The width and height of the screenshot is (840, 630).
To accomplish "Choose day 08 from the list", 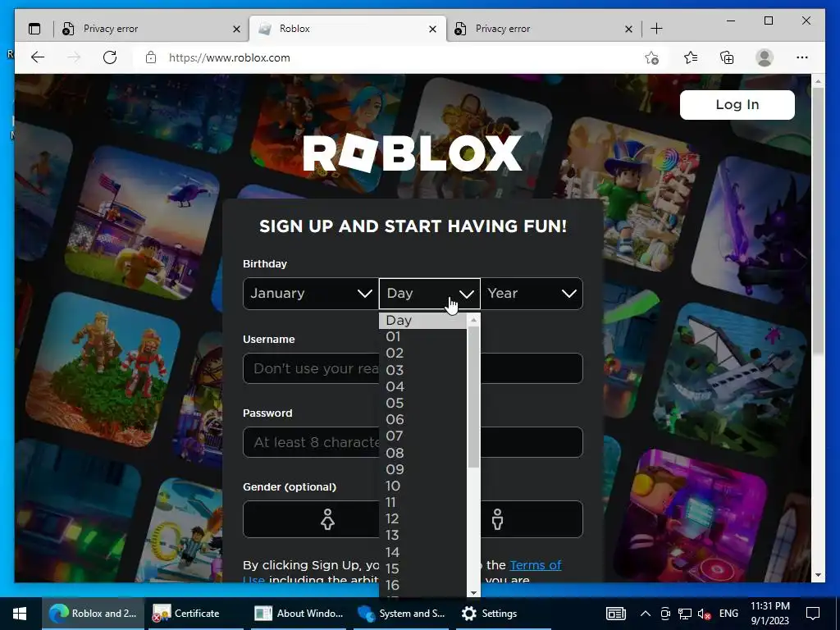I will [423, 453].
